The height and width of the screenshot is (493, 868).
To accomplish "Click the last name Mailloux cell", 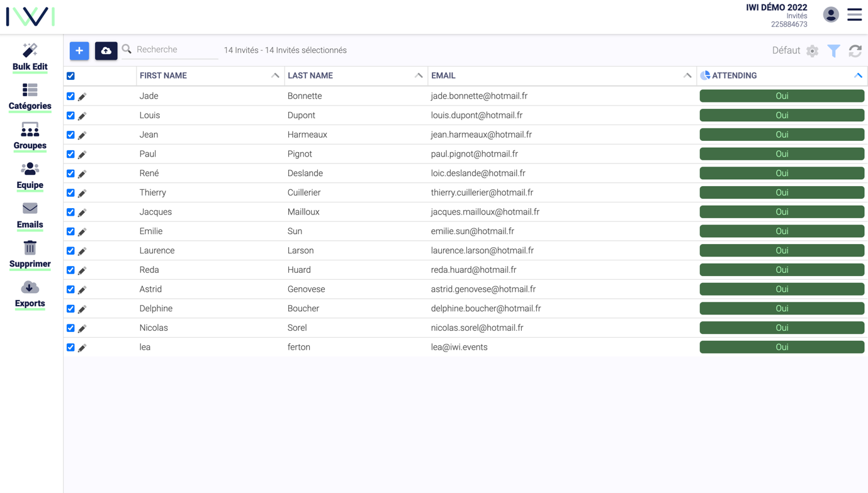I will coord(303,212).
